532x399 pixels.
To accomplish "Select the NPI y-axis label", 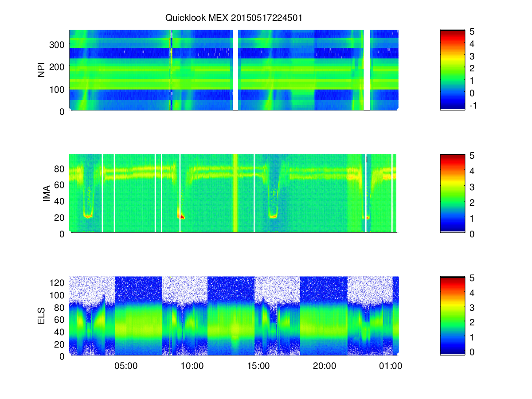I will 42,70.
